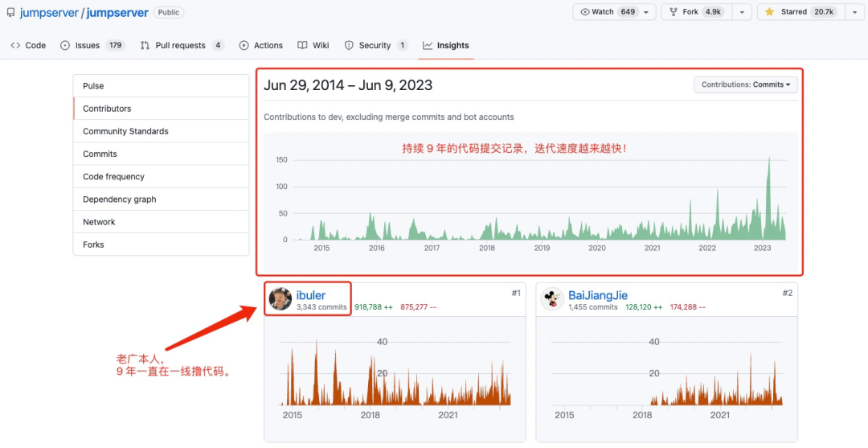Click the BaiJiangJie Mickey avatar
This screenshot has height=448, width=868.
coord(552,299)
